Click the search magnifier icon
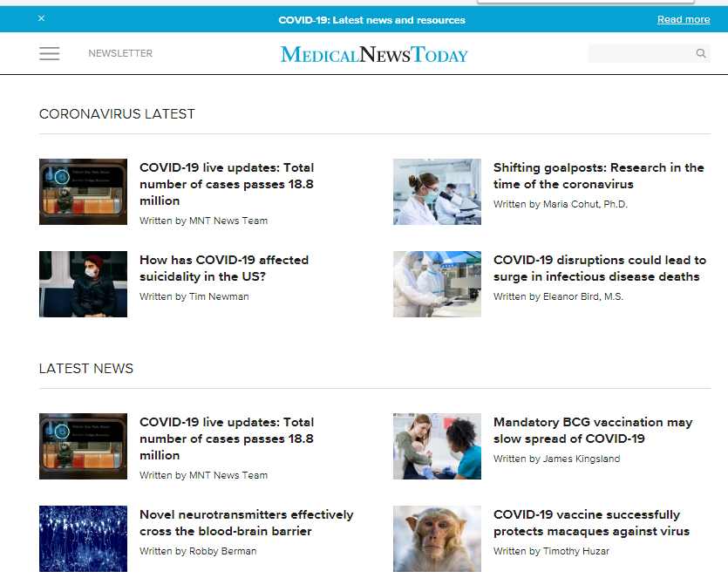The image size is (728, 578). (x=701, y=54)
